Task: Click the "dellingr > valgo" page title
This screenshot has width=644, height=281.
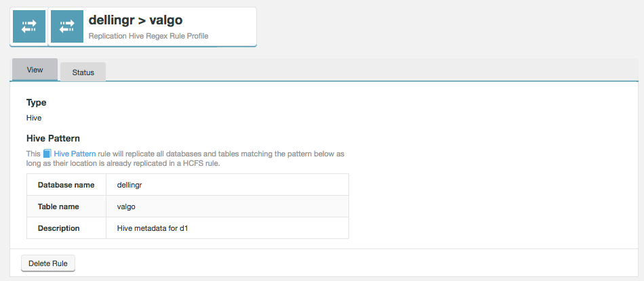Action: (x=136, y=20)
